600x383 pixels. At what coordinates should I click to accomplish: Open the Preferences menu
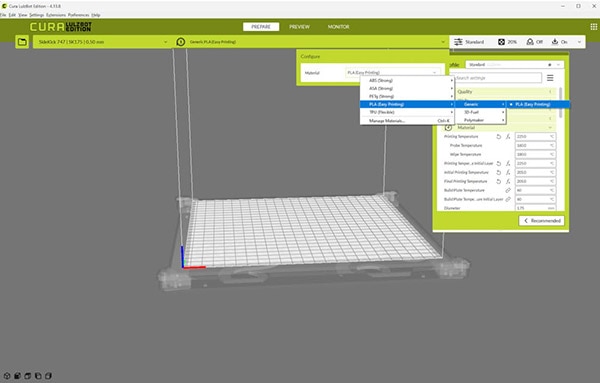(x=78, y=15)
